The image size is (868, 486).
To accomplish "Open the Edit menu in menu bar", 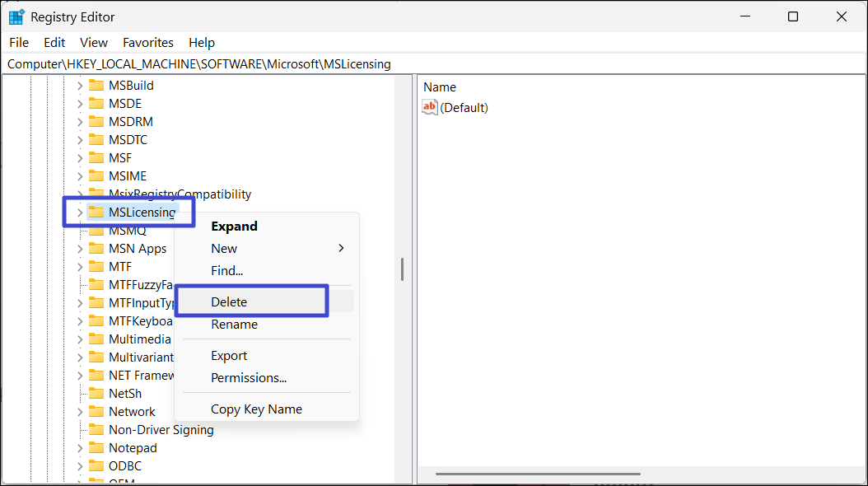I will coord(54,42).
